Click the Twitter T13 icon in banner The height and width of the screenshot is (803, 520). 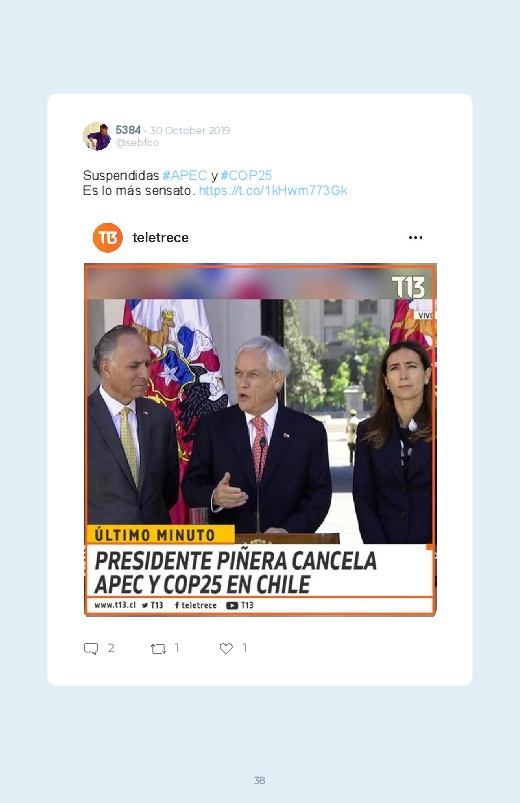pyautogui.click(x=153, y=605)
